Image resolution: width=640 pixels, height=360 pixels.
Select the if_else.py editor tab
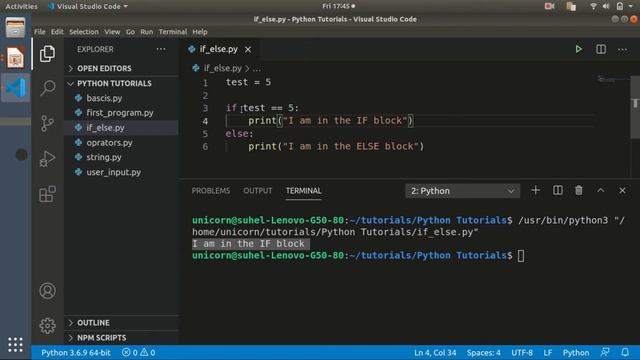pyautogui.click(x=219, y=49)
